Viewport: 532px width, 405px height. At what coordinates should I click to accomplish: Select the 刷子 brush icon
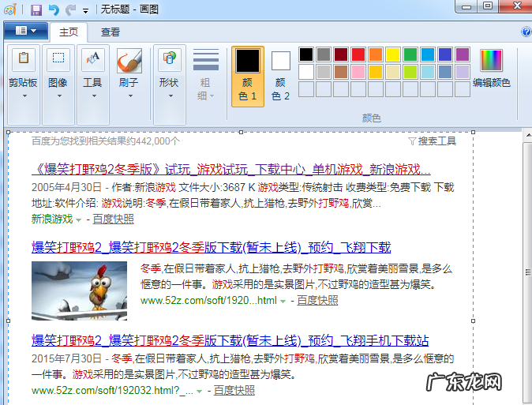[129, 61]
